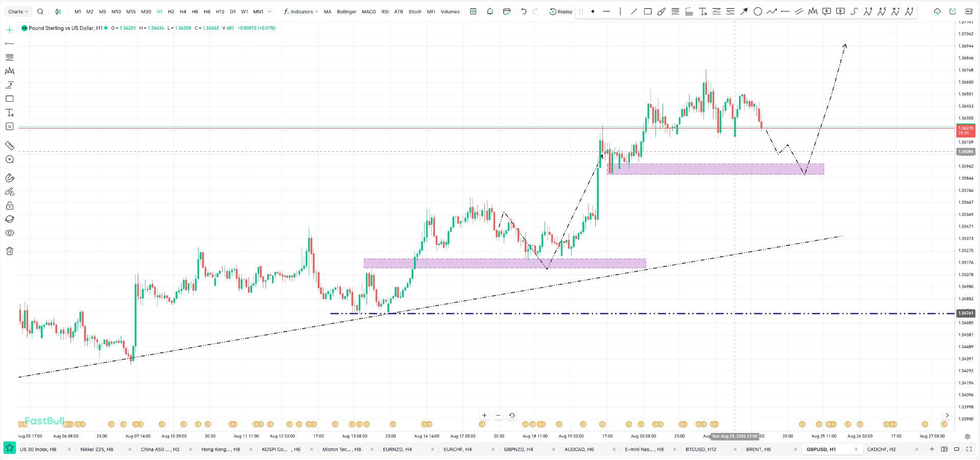Expand the more timeframes chevron
This screenshot has width=980, height=460.
269,12
